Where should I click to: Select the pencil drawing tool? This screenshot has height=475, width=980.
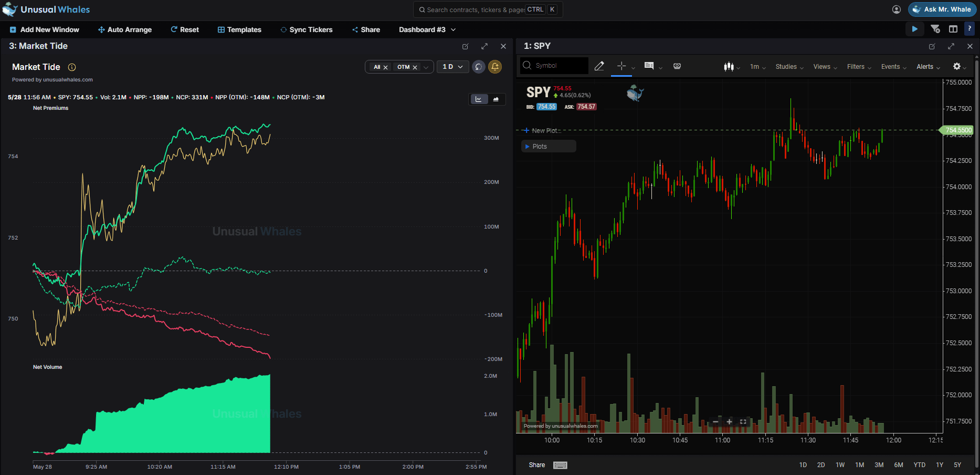[599, 66]
